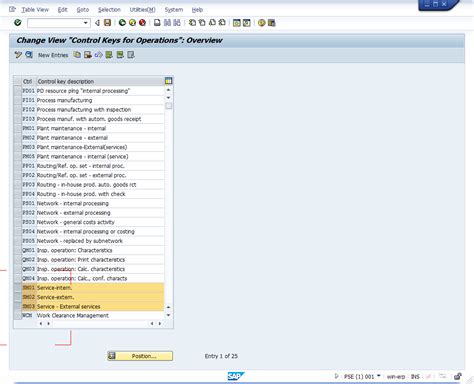Screen dimensions: 474x384
Task: Select row marker for PM01 Plant maintenance internal
Action: pyautogui.click(x=18, y=128)
